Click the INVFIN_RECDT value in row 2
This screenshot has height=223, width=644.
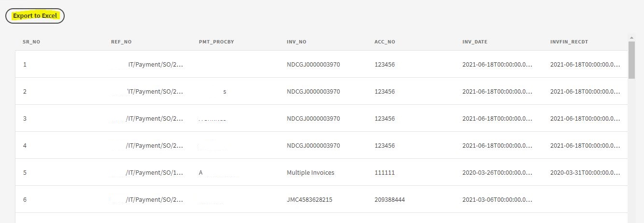pyautogui.click(x=585, y=91)
